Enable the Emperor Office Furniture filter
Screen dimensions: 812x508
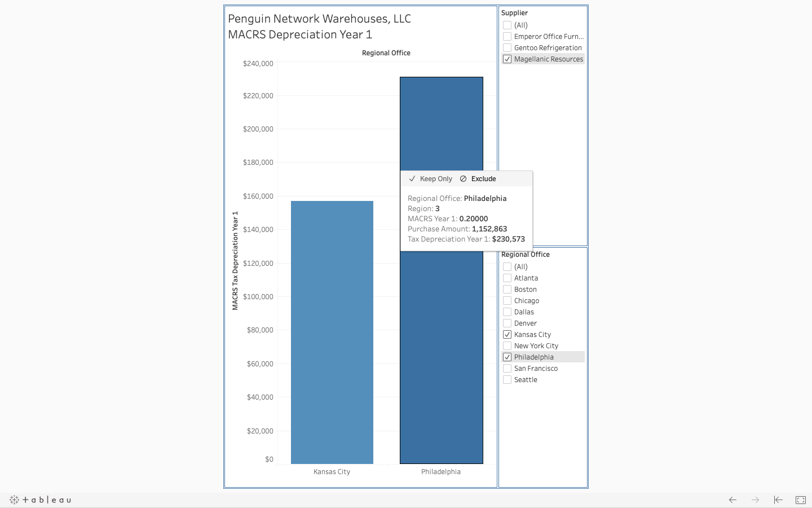pos(507,36)
